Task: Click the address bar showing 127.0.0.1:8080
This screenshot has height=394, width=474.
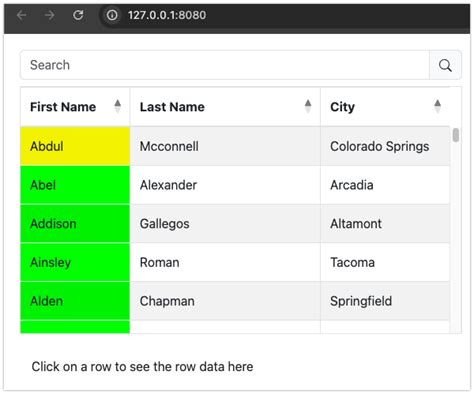Action: pyautogui.click(x=167, y=15)
